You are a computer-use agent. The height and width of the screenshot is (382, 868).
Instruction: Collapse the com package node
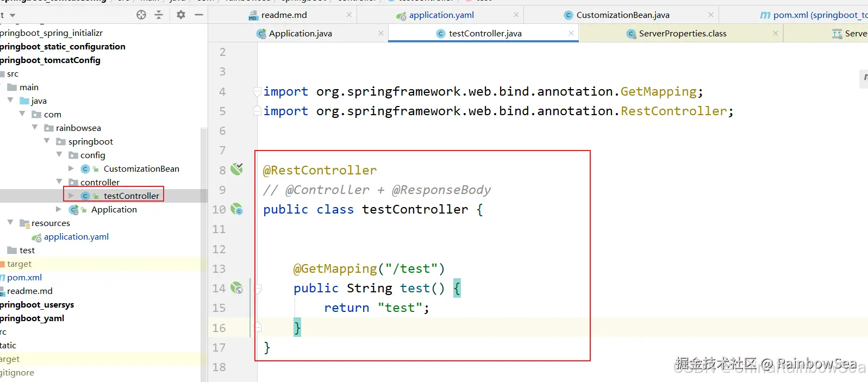pos(22,114)
